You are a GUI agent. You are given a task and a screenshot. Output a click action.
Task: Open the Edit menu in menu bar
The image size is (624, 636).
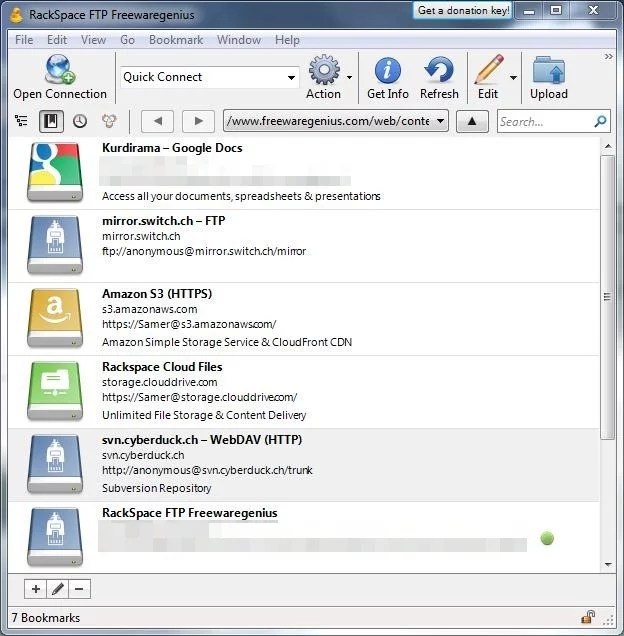tap(57, 40)
